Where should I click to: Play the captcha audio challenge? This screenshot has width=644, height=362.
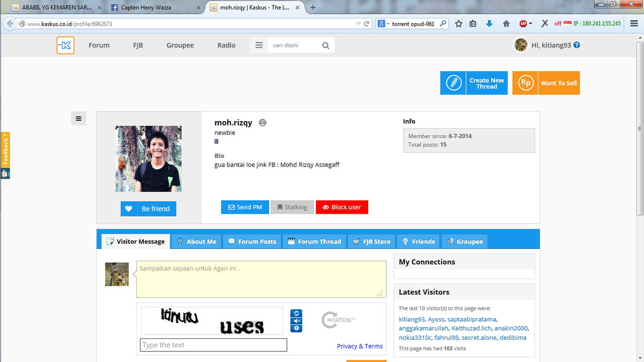pyautogui.click(x=296, y=321)
